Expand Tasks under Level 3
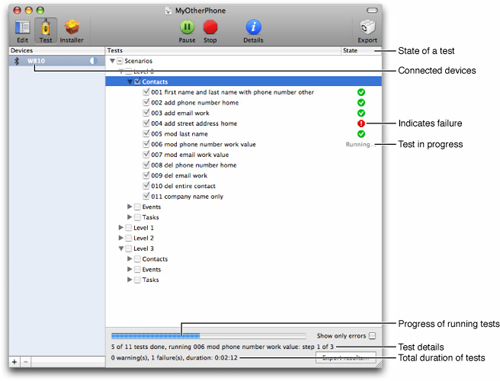 [x=130, y=279]
